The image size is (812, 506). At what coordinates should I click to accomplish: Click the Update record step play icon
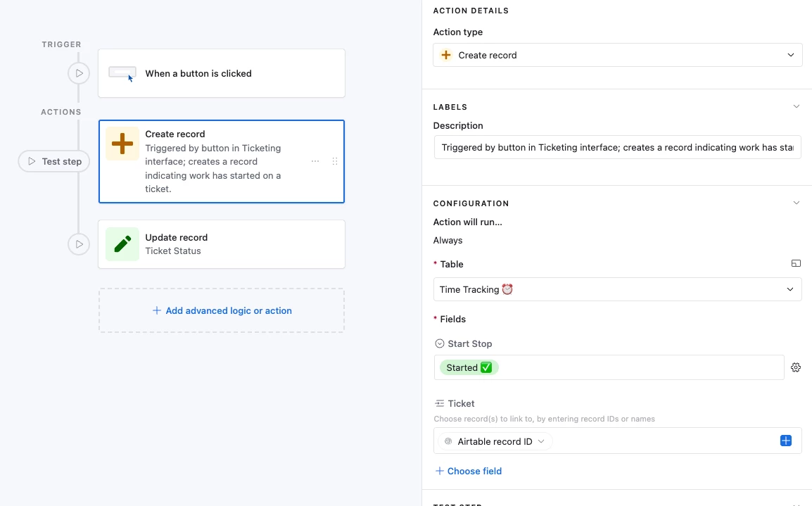[x=79, y=244]
